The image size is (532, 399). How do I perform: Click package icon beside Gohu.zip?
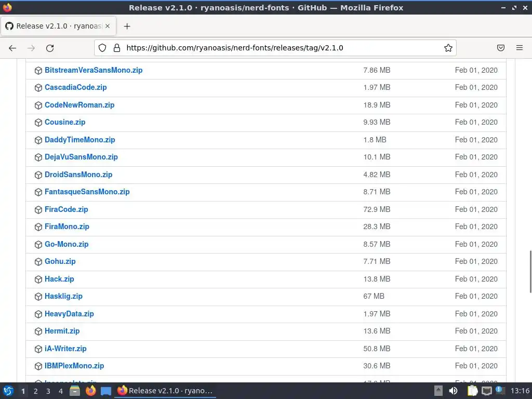pyautogui.click(x=38, y=262)
